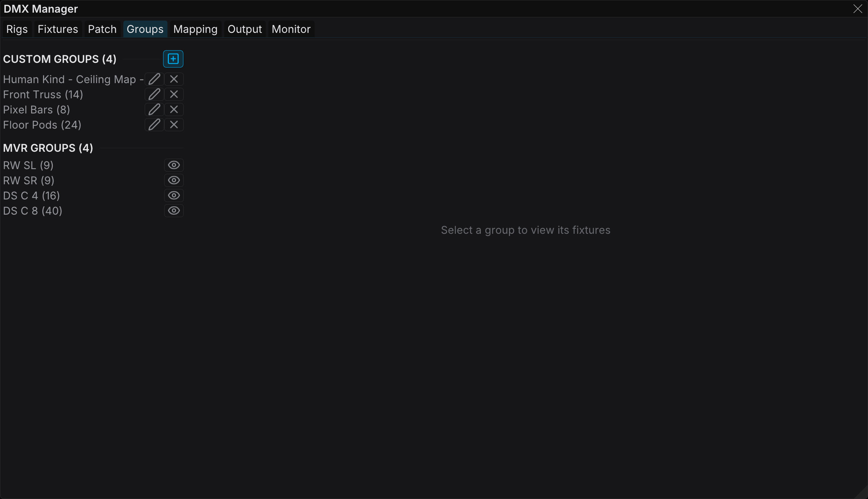Toggle visibility of DS C 4 group
Image resolution: width=868 pixels, height=499 pixels.
tap(174, 195)
